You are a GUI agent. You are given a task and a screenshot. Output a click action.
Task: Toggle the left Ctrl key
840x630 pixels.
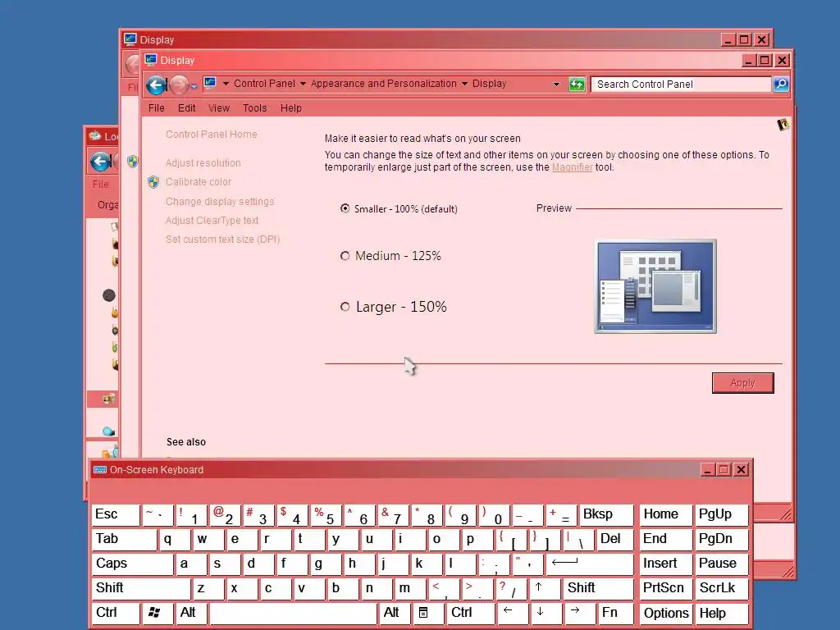click(115, 614)
